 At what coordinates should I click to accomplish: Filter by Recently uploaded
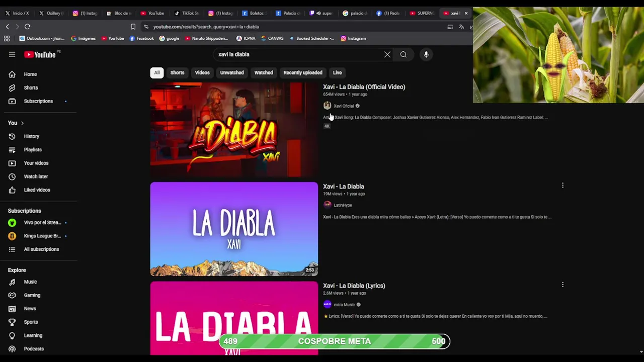click(x=303, y=72)
